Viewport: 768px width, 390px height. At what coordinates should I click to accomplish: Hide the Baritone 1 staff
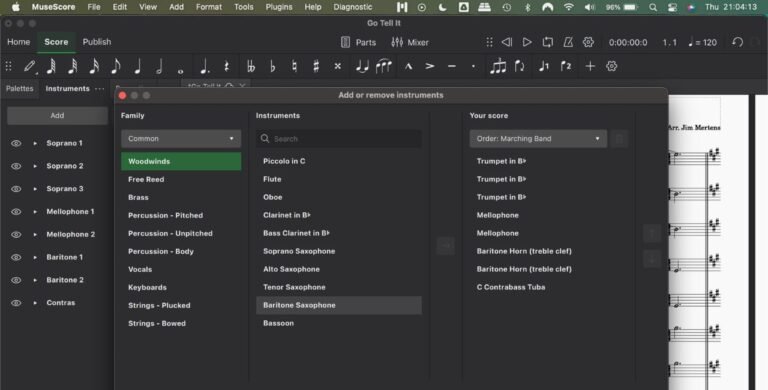click(x=16, y=257)
